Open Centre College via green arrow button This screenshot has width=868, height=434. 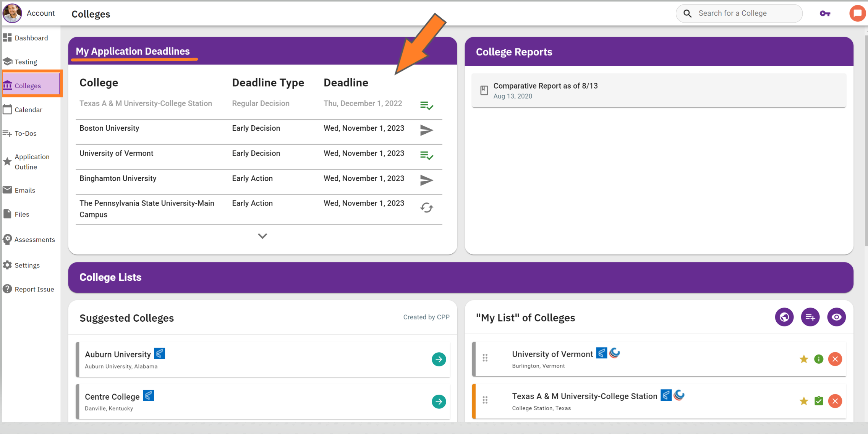[439, 402]
